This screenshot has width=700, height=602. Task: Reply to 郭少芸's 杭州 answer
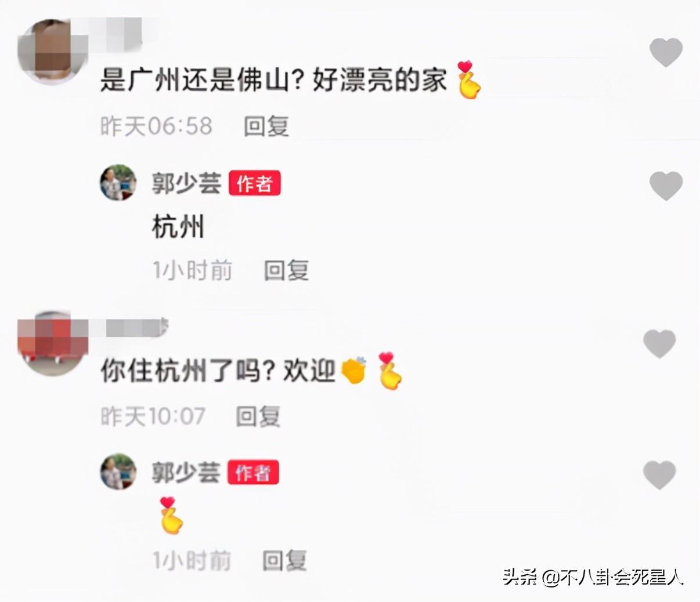pyautogui.click(x=287, y=270)
